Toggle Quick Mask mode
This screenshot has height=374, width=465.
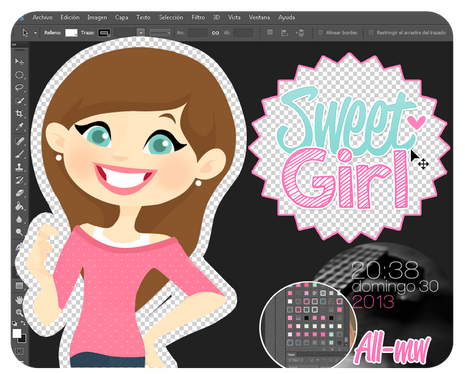pos(19,351)
